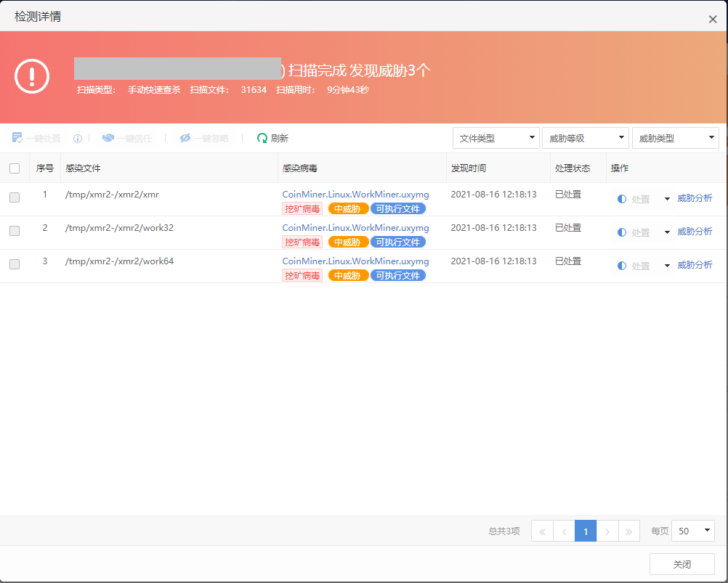Click the orange 中威胁 tag in row 2

tap(347, 242)
